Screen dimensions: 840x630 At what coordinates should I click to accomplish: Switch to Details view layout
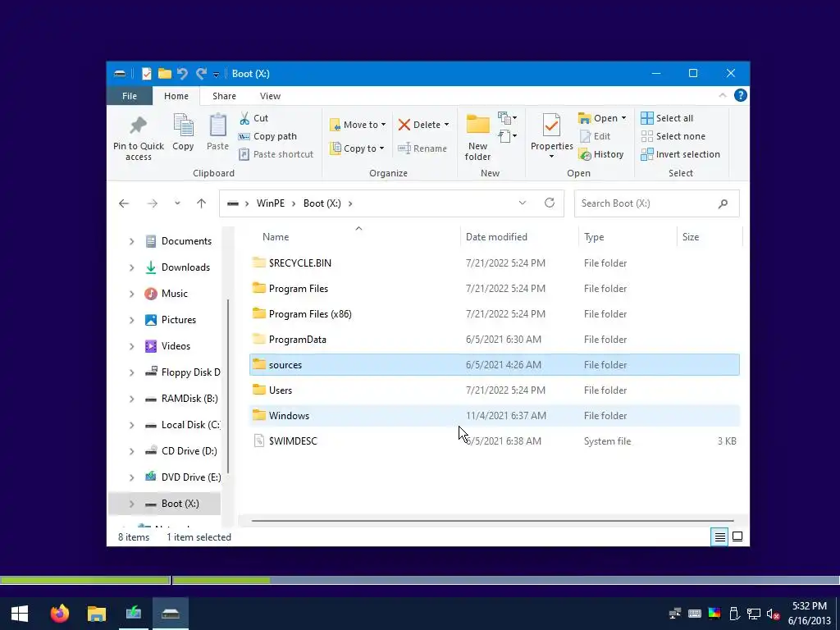720,536
